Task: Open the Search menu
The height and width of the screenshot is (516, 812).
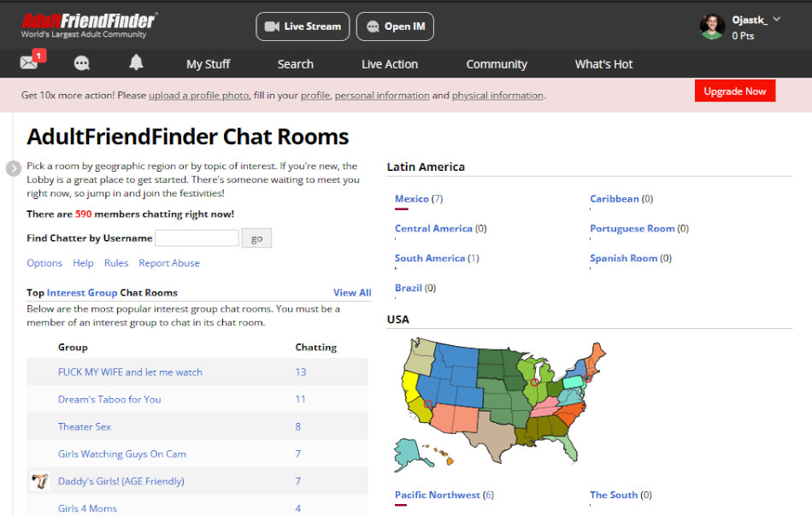Action: (295, 64)
